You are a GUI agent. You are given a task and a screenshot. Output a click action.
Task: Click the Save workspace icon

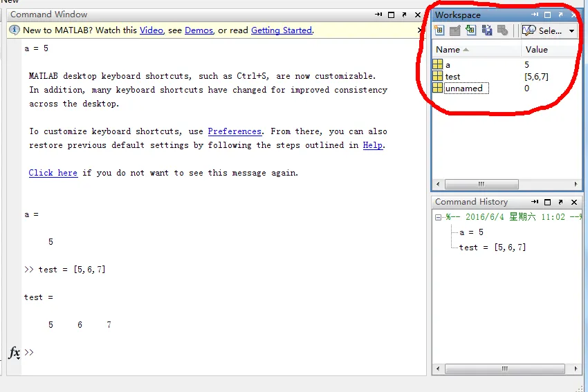[487, 30]
